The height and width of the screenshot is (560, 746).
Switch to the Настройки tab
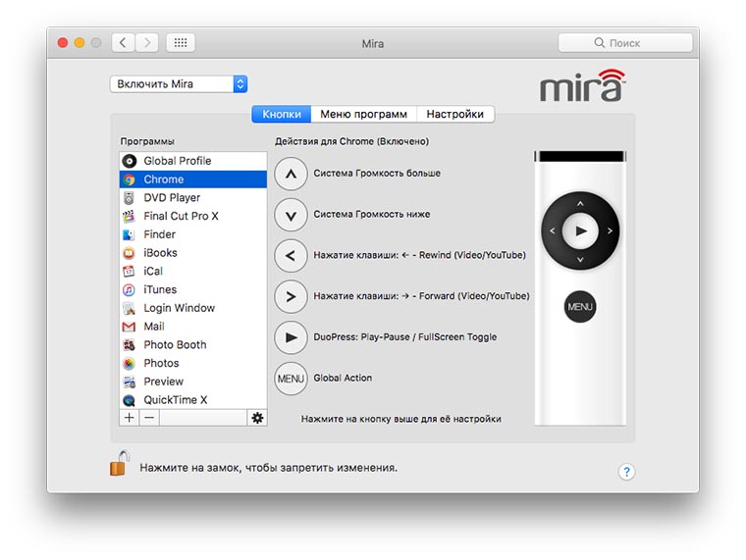click(x=454, y=114)
